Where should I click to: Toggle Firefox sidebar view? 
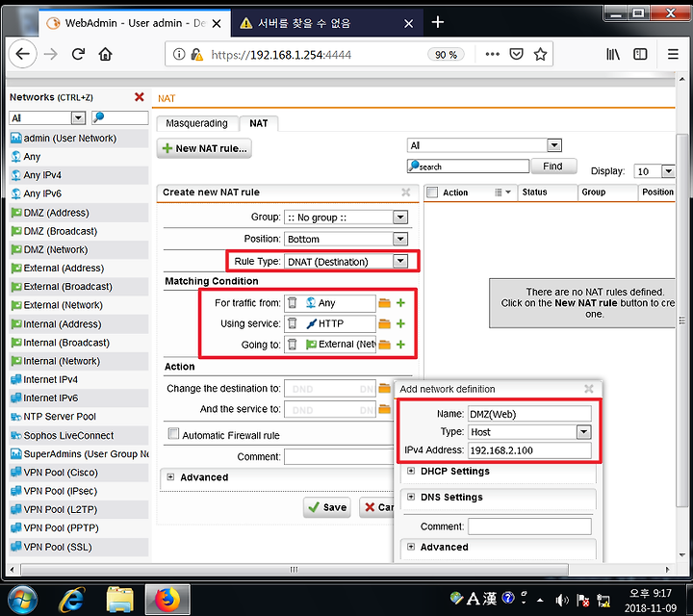(x=640, y=54)
